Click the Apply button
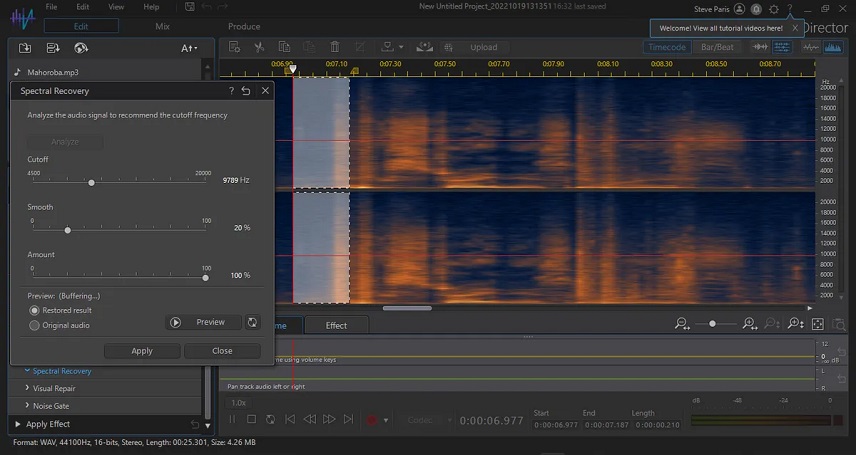The image size is (856, 455). point(142,351)
